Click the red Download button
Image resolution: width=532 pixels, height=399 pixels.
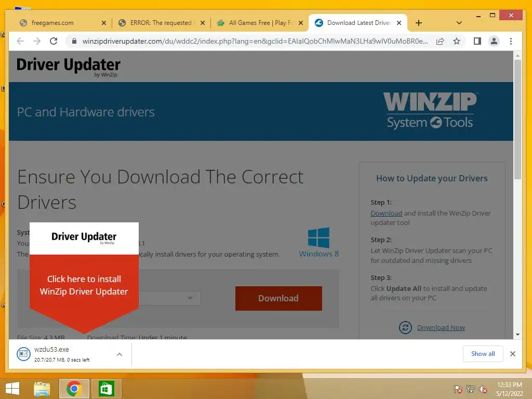coord(278,298)
